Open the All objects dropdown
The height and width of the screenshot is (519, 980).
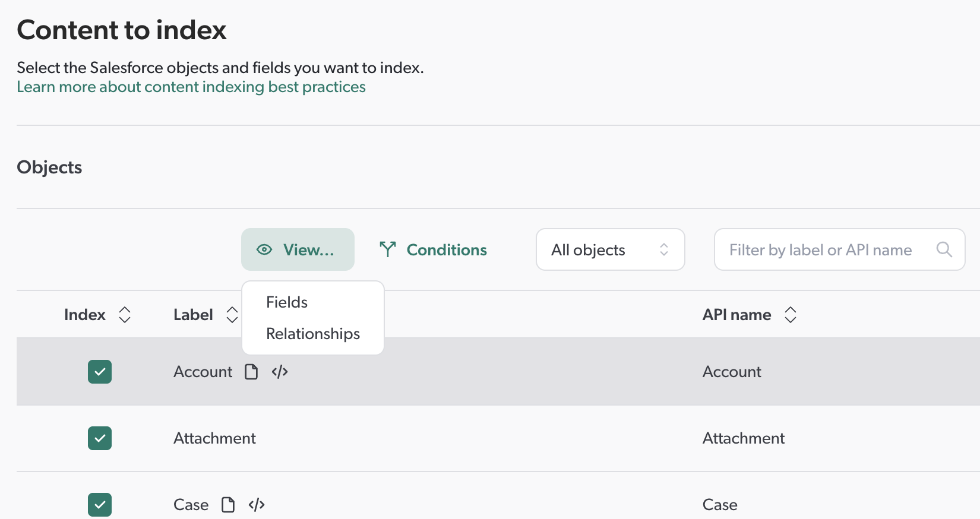coord(610,249)
